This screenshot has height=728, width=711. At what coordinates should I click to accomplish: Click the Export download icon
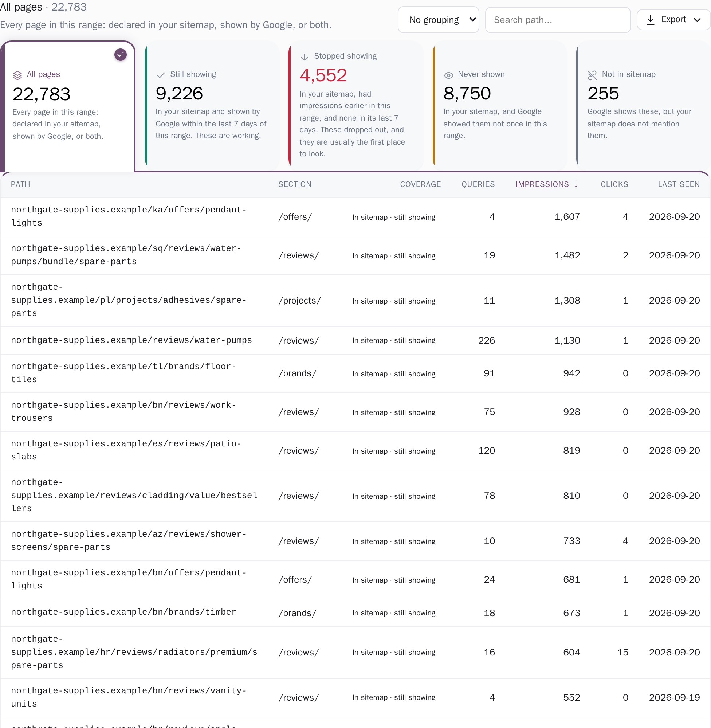651,20
